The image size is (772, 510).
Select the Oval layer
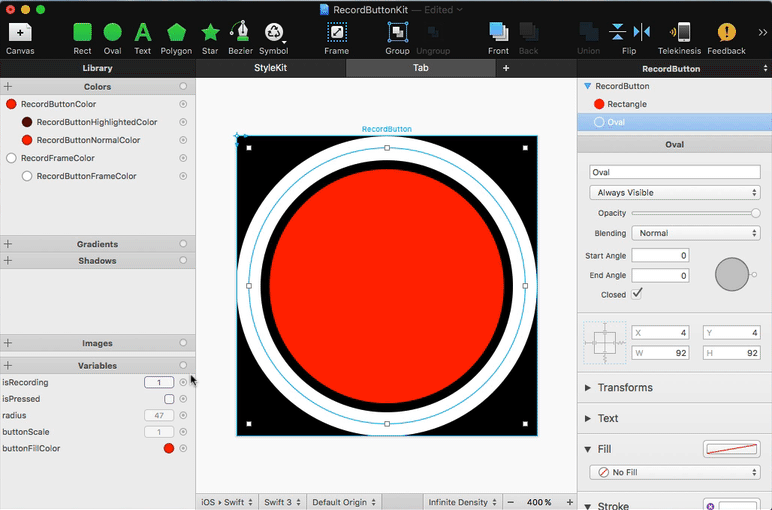pos(675,122)
